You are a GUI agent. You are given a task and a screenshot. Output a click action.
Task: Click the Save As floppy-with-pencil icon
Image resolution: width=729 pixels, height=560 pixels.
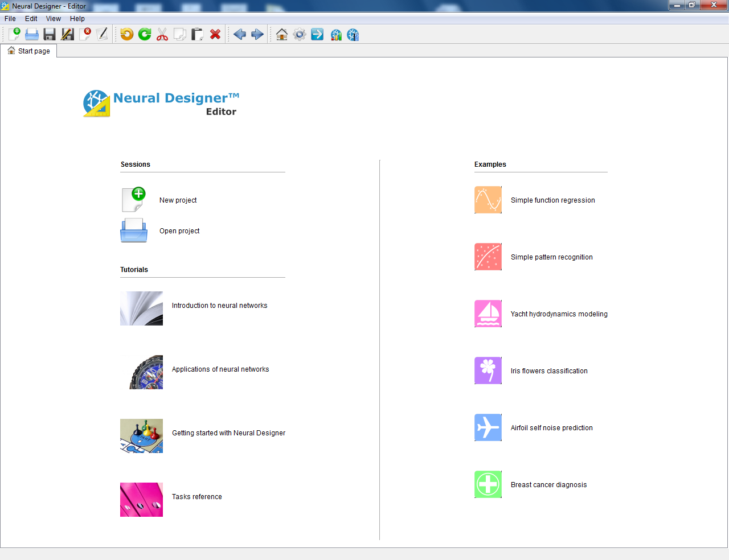68,34
